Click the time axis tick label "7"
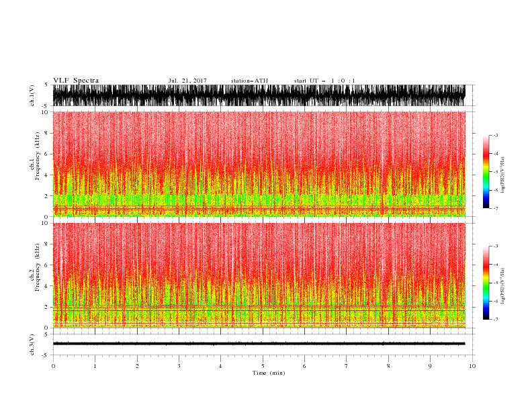 (347, 366)
